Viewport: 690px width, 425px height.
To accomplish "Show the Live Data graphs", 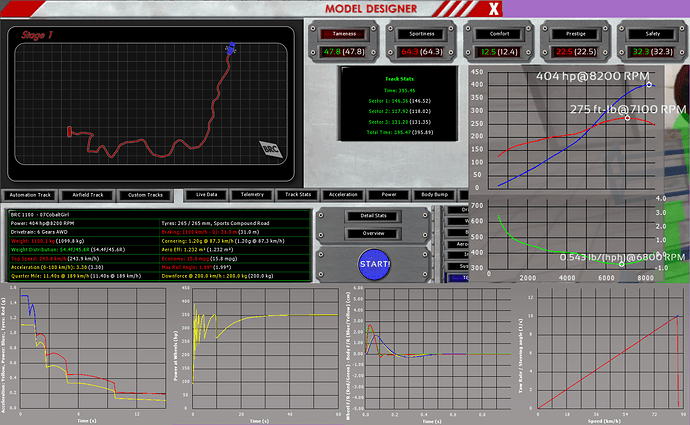I will pyautogui.click(x=207, y=195).
